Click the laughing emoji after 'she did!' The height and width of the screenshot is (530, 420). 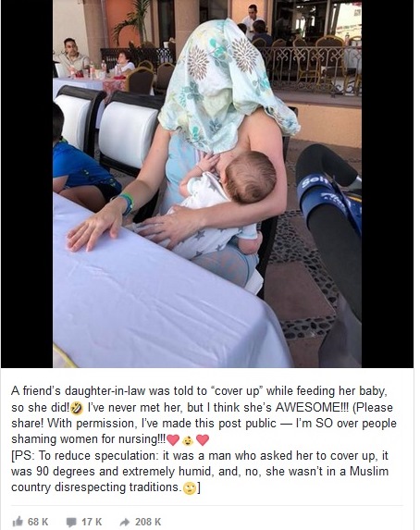click(x=77, y=408)
